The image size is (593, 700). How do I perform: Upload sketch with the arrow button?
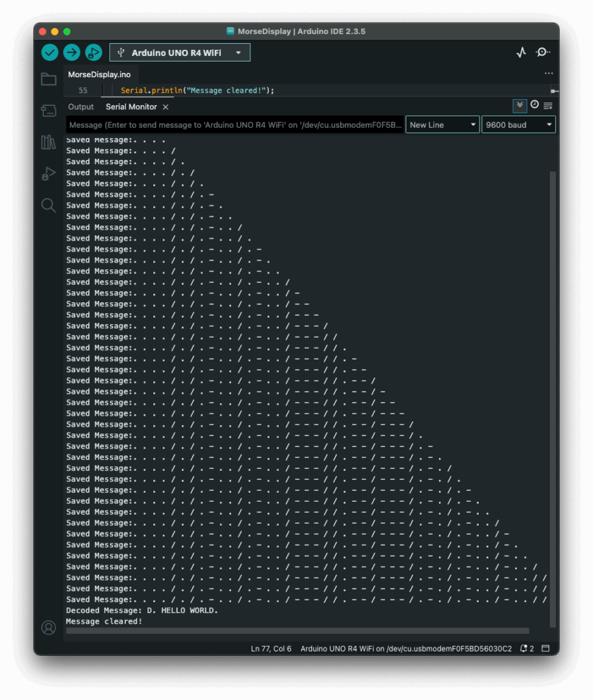(71, 53)
